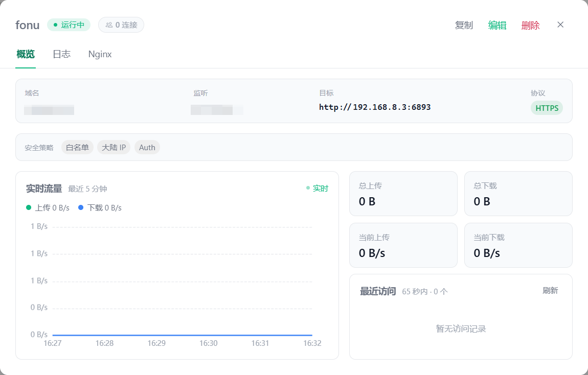Click the 运行中 status badge
The width and height of the screenshot is (588, 375).
pos(69,25)
